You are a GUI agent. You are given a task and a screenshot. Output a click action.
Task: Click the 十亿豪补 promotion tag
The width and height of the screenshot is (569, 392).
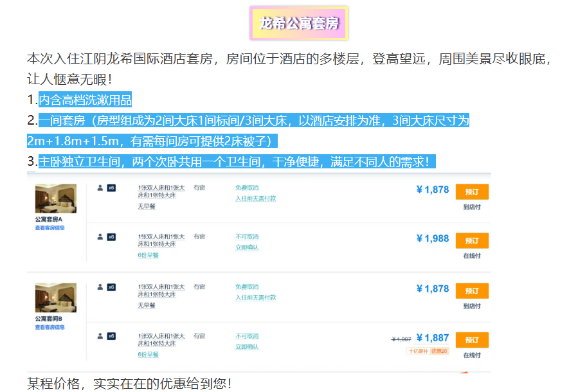click(417, 351)
